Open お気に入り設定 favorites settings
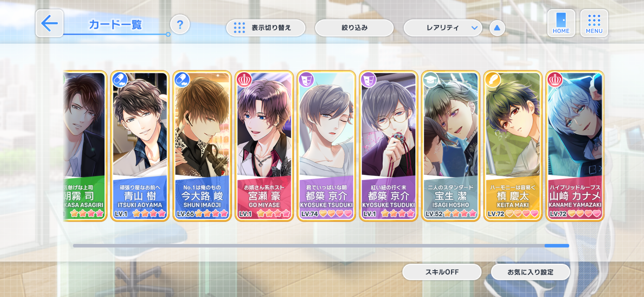644x297 pixels. coord(530,272)
